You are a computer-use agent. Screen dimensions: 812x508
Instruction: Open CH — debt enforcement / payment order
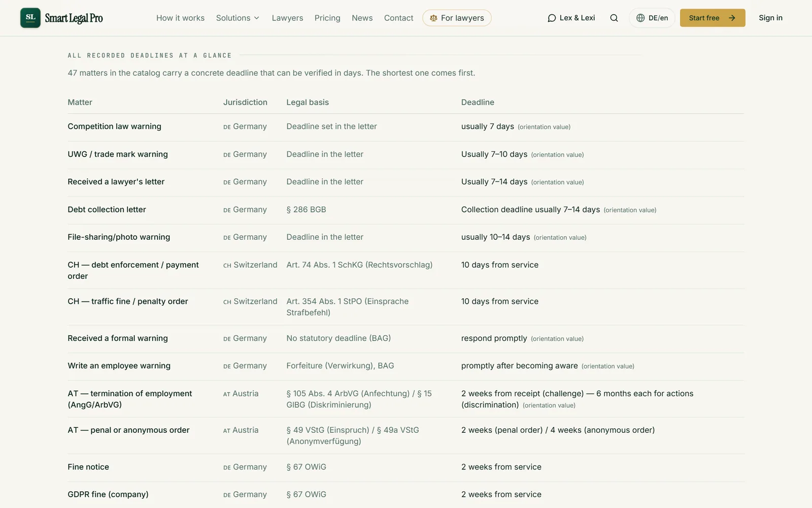(133, 270)
